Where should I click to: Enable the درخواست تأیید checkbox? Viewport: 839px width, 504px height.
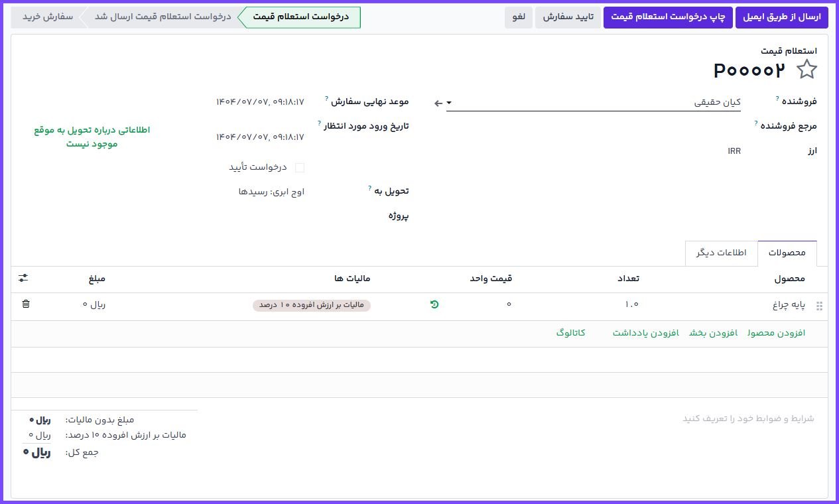coord(300,168)
